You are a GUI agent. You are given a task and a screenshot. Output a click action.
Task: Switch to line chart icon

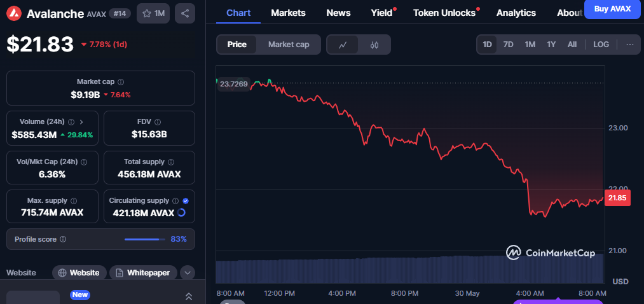(343, 45)
